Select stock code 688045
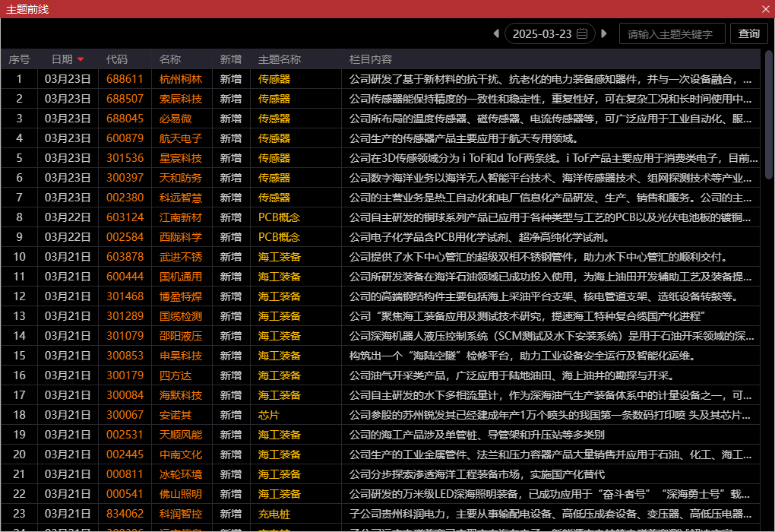The image size is (775, 532). (125, 119)
